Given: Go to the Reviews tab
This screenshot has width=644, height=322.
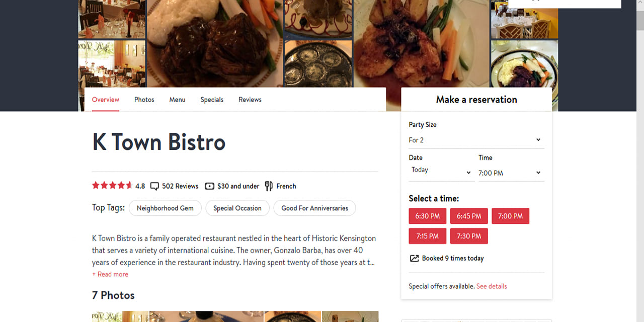Looking at the screenshot, I should tap(250, 100).
